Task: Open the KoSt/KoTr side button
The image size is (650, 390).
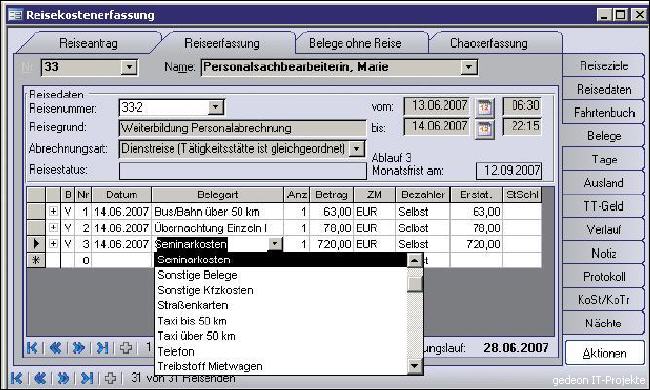Action: [604, 300]
